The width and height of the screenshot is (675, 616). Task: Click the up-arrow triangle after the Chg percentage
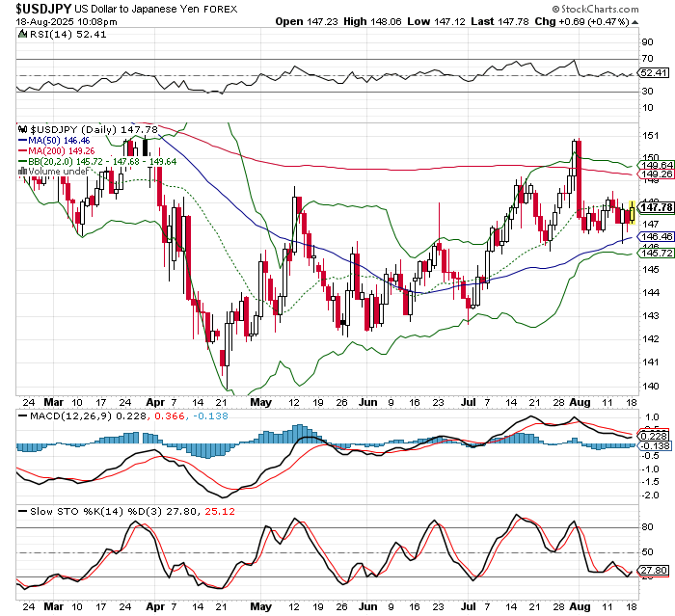[664, 20]
